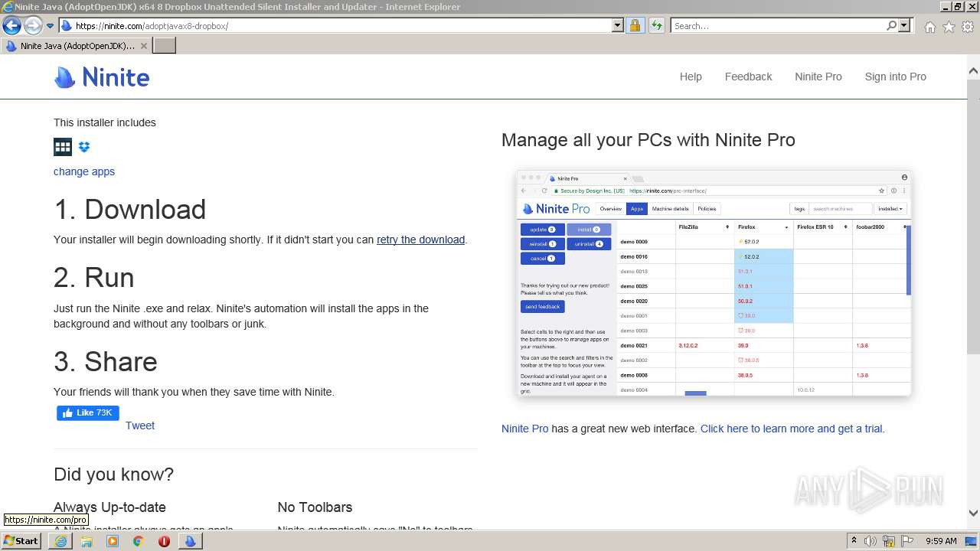The width and height of the screenshot is (980, 551).
Task: Click the 'Did you know?' heading
Action: [113, 474]
